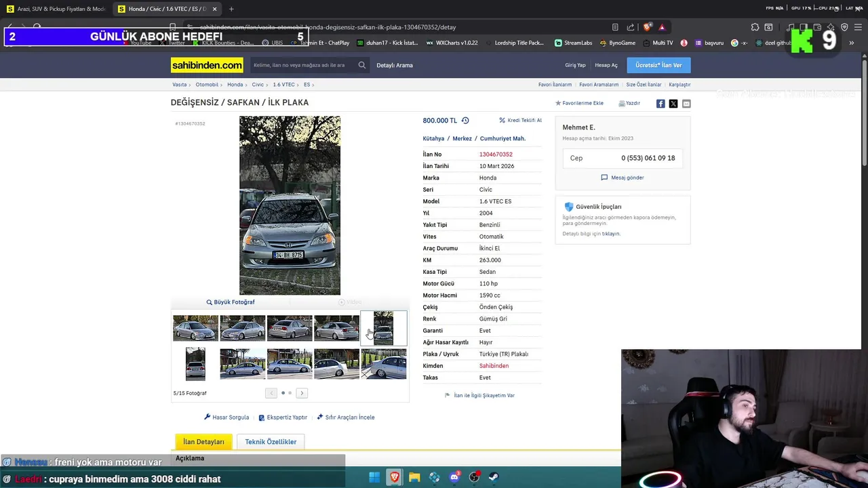This screenshot has width=868, height=488.
Task: Open Karşılaştır compare link
Action: (x=679, y=85)
